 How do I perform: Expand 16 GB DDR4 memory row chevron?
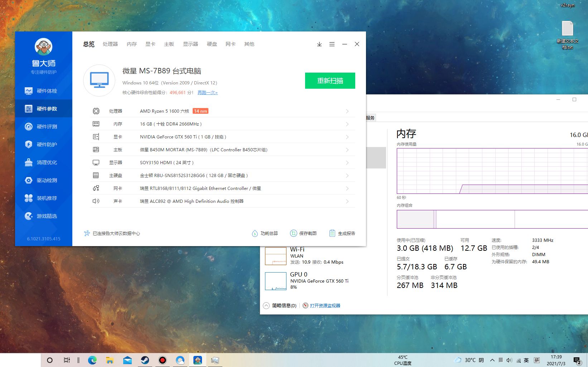[x=347, y=124]
